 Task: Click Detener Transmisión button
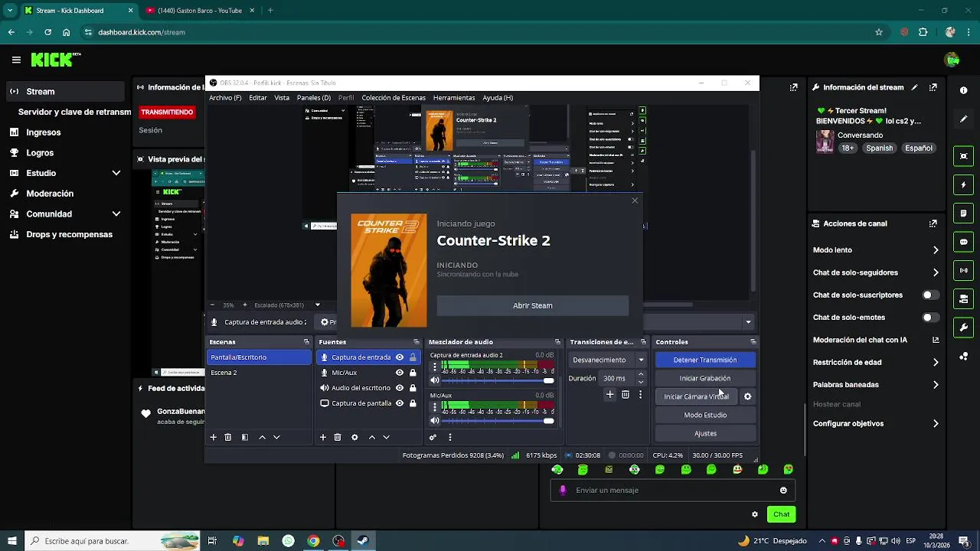tap(705, 360)
